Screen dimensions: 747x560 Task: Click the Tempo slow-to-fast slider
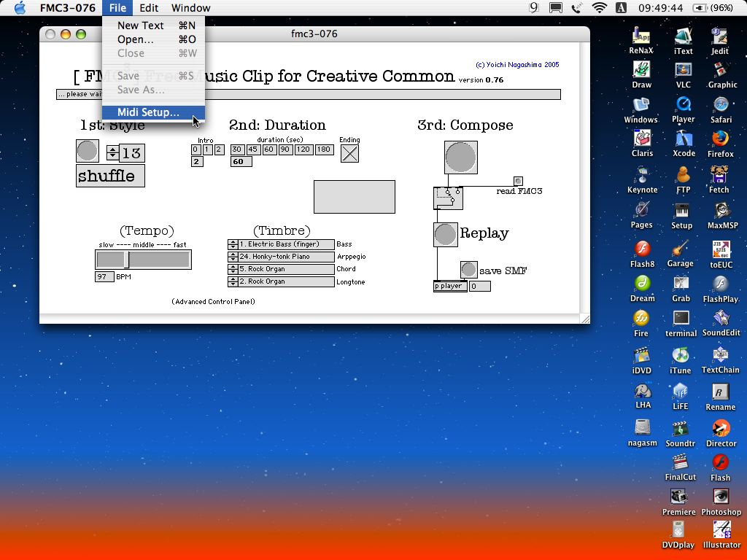pos(143,260)
